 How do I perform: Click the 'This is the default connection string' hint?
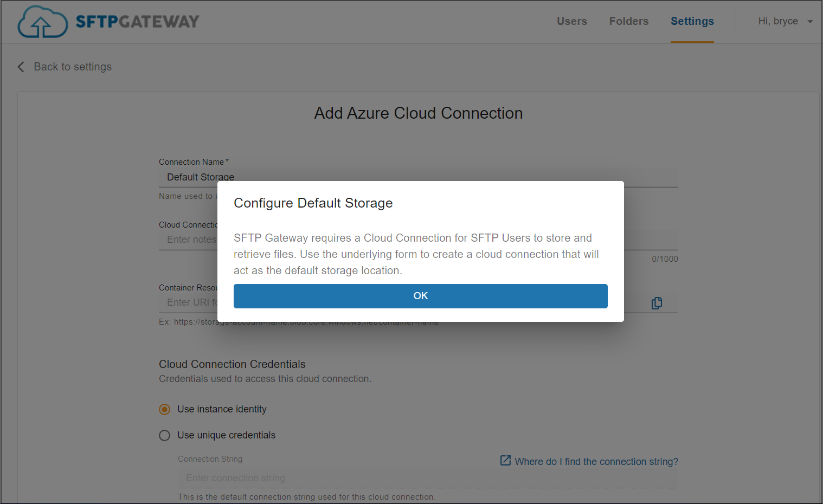pos(306,497)
